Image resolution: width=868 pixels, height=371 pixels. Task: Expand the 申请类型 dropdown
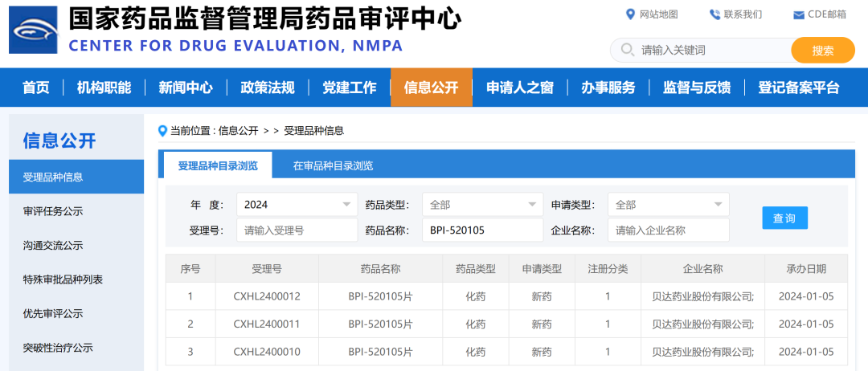[x=668, y=205]
